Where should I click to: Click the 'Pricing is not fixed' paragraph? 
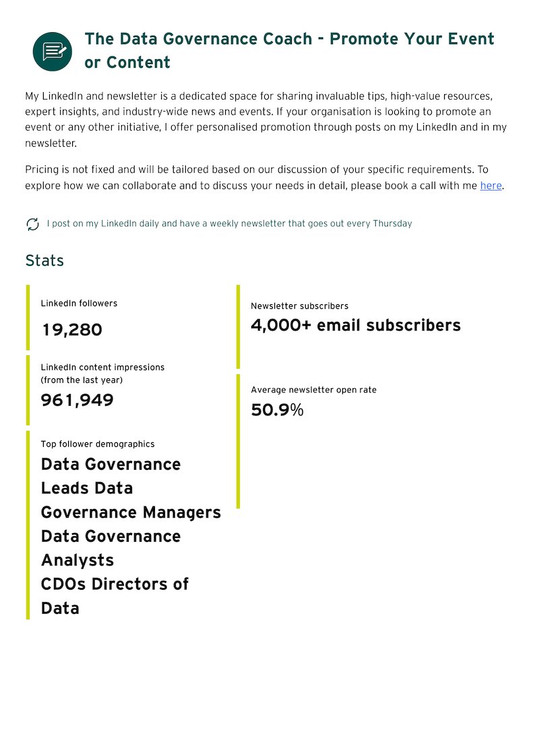pyautogui.click(x=264, y=178)
